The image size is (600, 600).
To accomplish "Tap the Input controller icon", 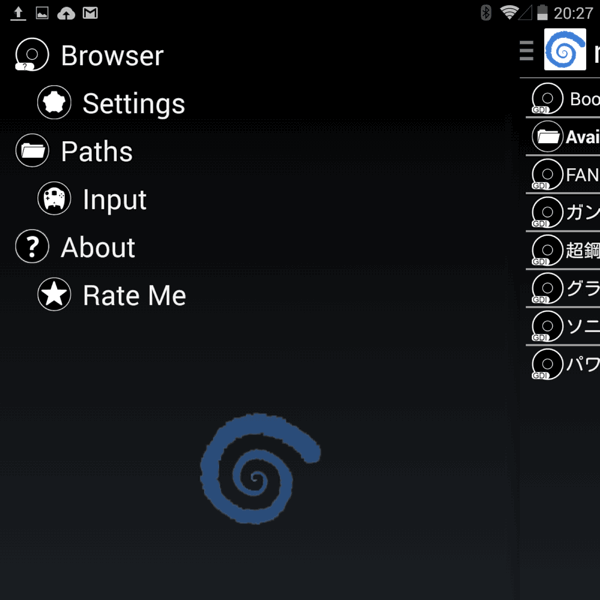I will (x=54, y=199).
